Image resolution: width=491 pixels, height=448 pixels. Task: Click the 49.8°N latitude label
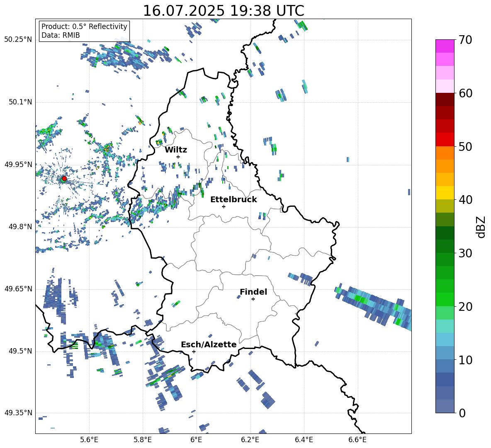pyautogui.click(x=20, y=227)
